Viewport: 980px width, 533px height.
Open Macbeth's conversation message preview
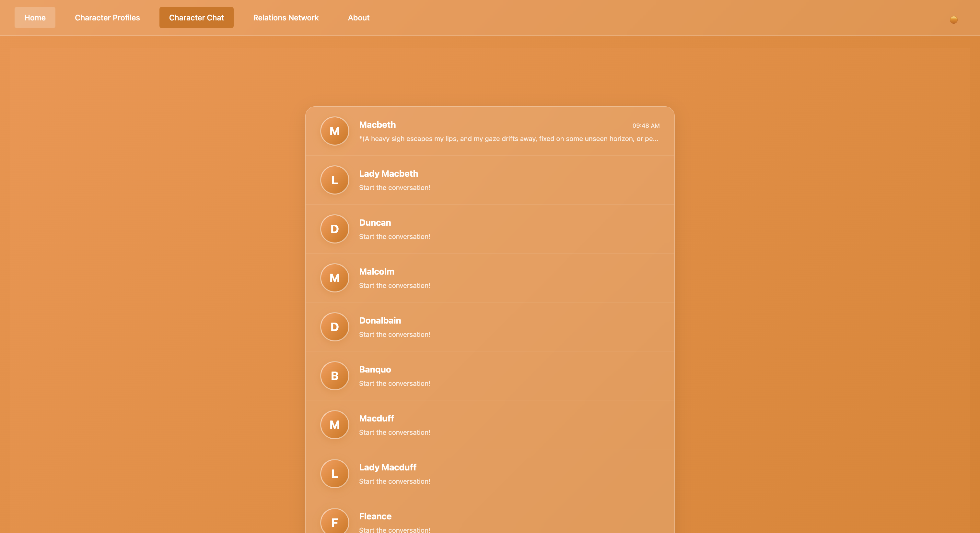point(508,139)
